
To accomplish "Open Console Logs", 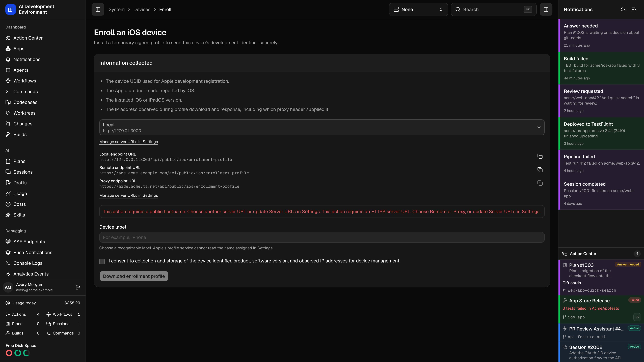I will (43, 263).
